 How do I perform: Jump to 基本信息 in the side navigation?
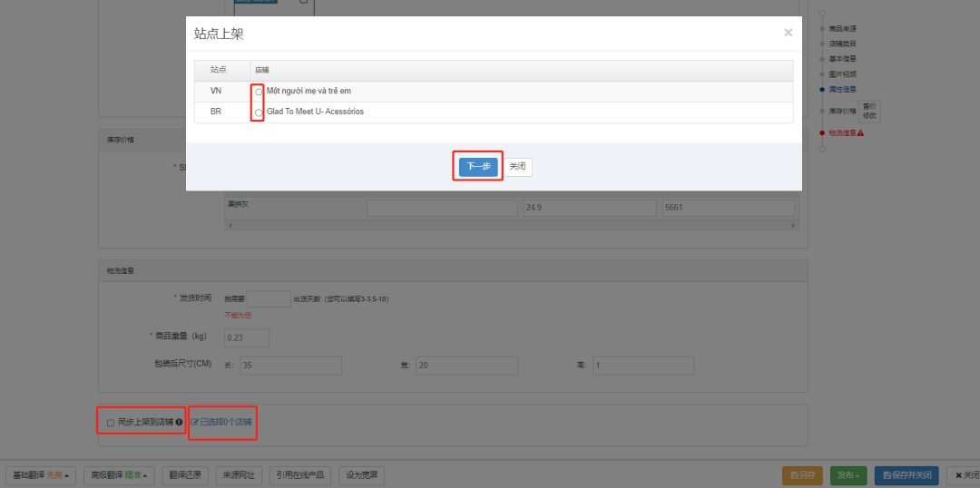pyautogui.click(x=842, y=59)
